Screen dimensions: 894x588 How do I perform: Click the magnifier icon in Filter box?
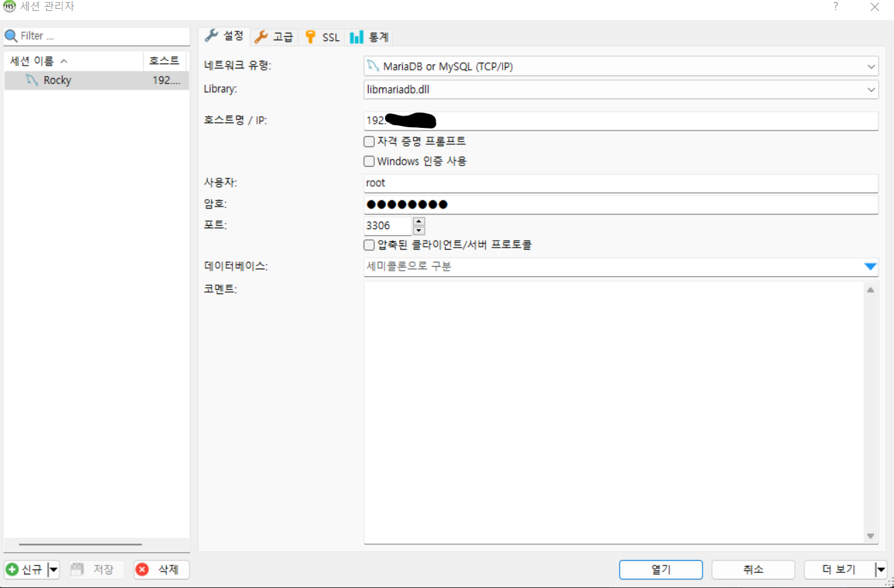(11, 36)
